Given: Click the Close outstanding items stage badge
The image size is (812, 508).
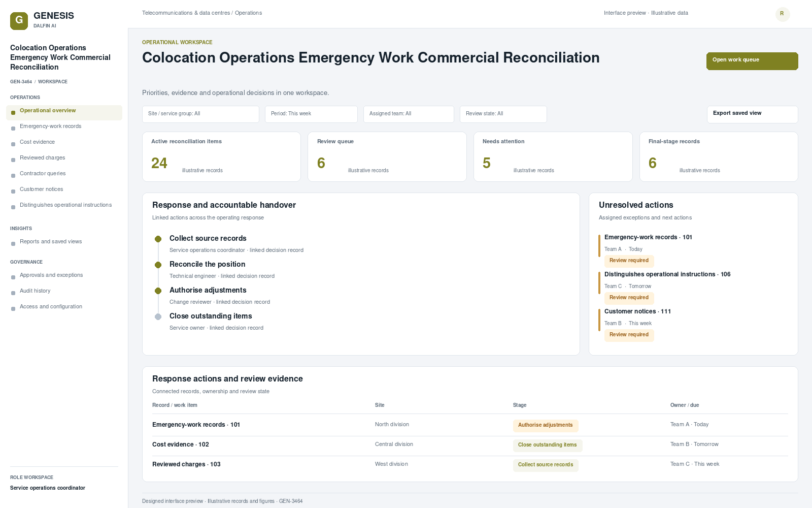Looking at the screenshot, I should click(x=548, y=446).
